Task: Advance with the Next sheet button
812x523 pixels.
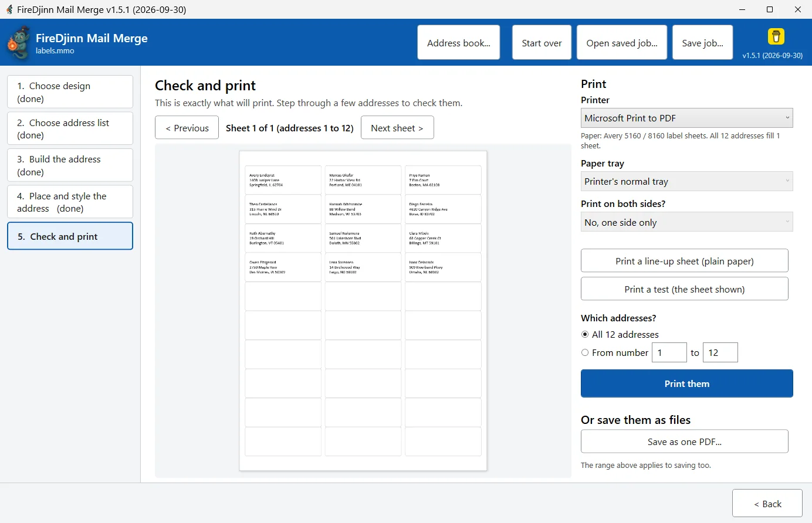Action: click(x=397, y=128)
